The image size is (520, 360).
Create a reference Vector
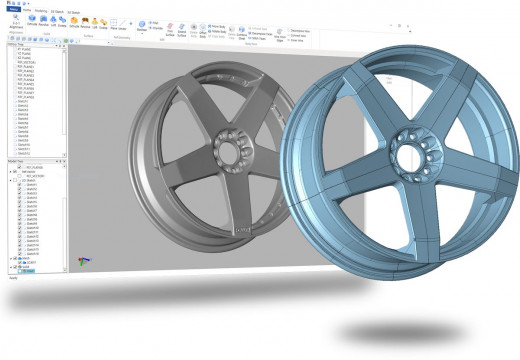(123, 25)
